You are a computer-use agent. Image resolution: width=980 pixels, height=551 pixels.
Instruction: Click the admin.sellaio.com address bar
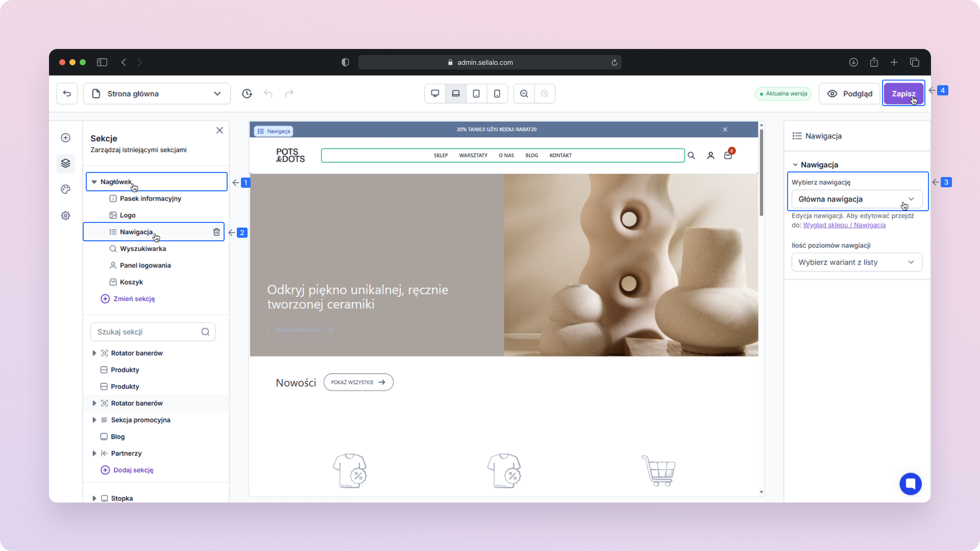click(490, 62)
